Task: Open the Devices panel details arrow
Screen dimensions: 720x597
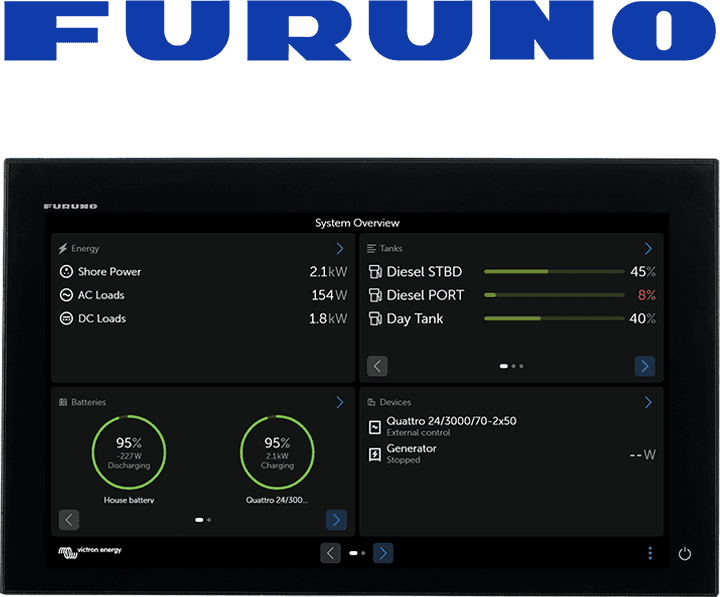Action: coord(648,402)
